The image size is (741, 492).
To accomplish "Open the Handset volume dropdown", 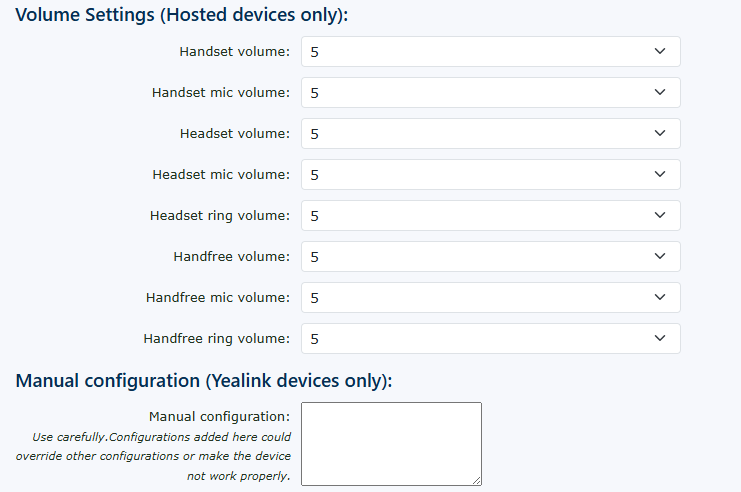I will pos(490,52).
